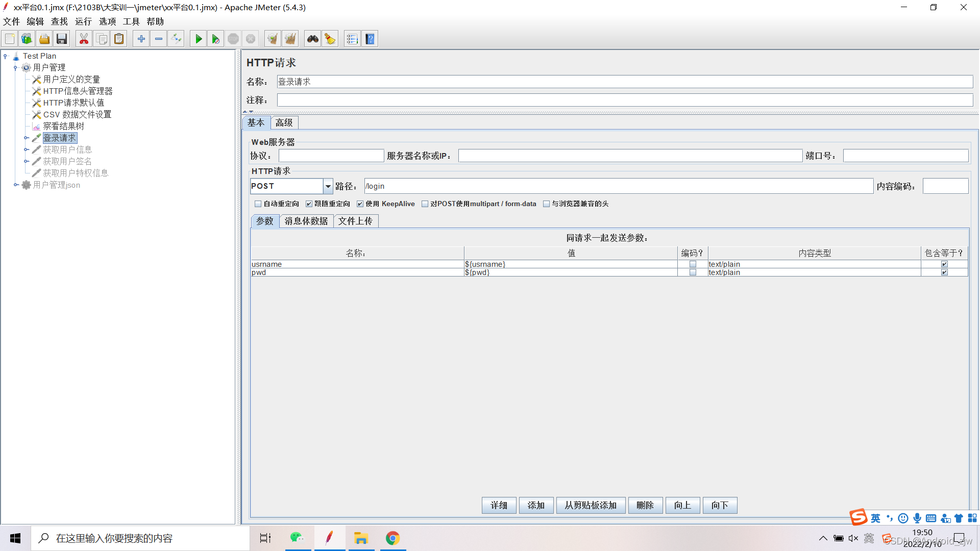Screen dimensions: 980x551
Task: Click Start no pauses icon
Action: click(x=216, y=39)
